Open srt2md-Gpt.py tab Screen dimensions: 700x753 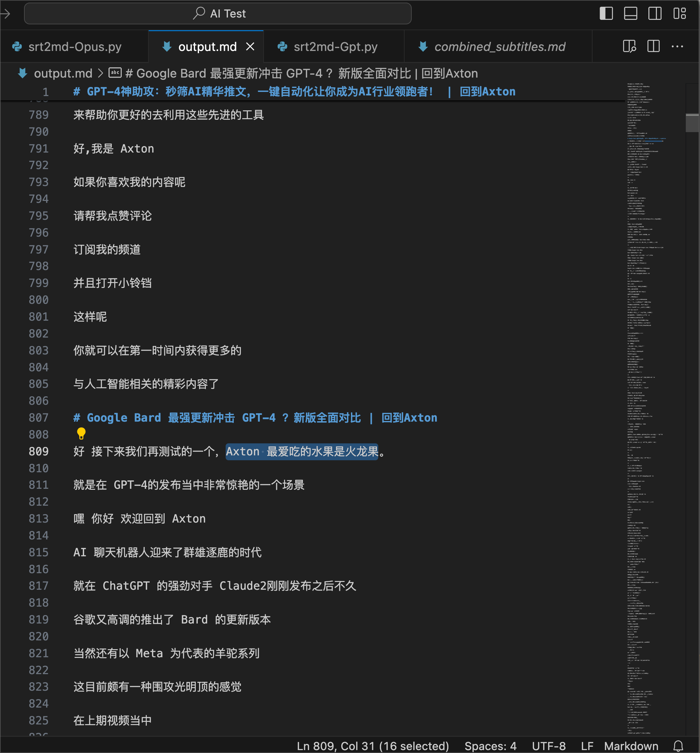tap(335, 46)
